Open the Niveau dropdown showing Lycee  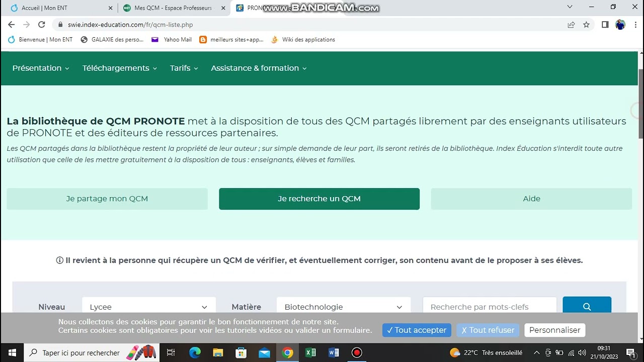coord(148,307)
